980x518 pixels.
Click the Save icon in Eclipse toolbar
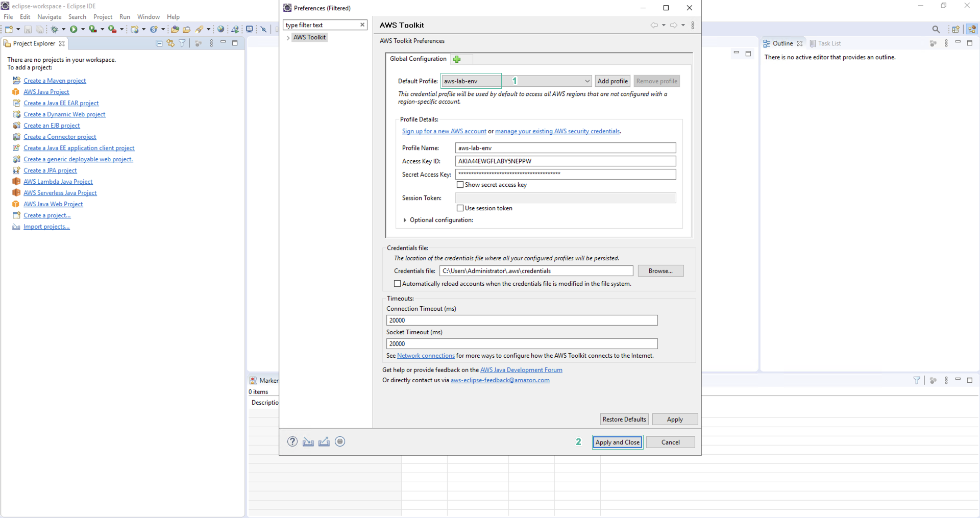click(28, 30)
